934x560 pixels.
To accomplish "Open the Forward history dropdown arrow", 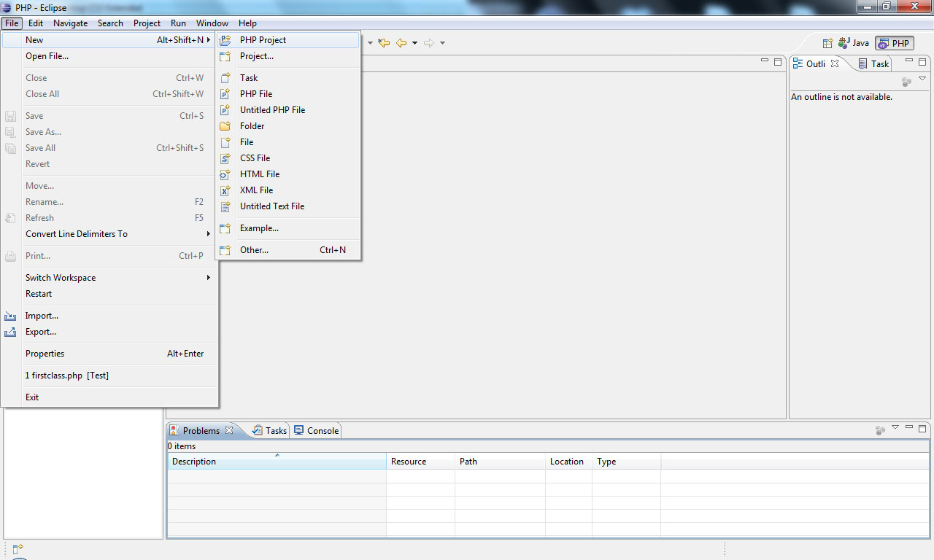I will click(442, 43).
